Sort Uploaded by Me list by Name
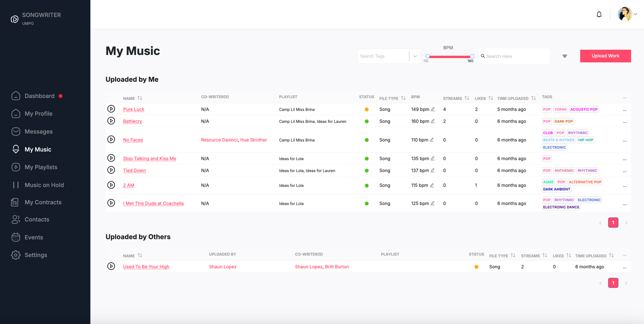Image resolution: width=644 pixels, height=324 pixels. click(x=140, y=98)
